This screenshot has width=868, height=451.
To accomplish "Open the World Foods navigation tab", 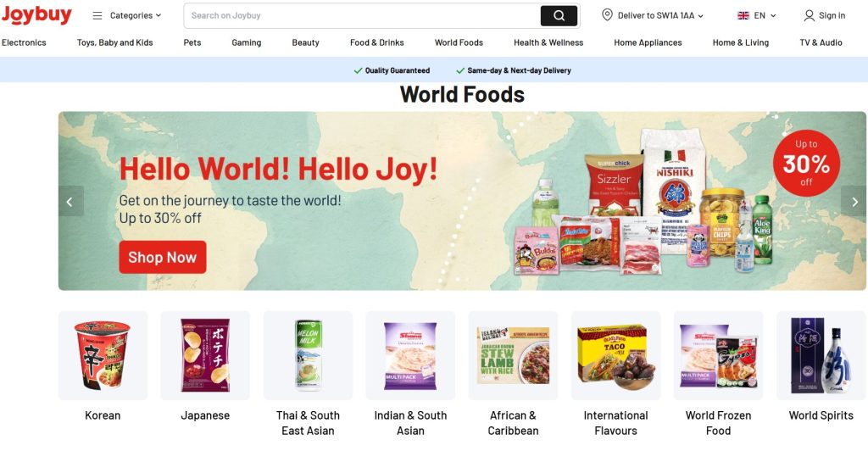I will pos(459,42).
